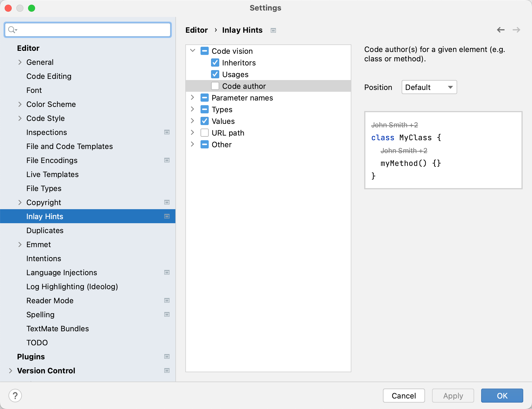Click the settings icon beside Inlay Hints breadcrumb
The height and width of the screenshot is (409, 532).
click(x=273, y=30)
